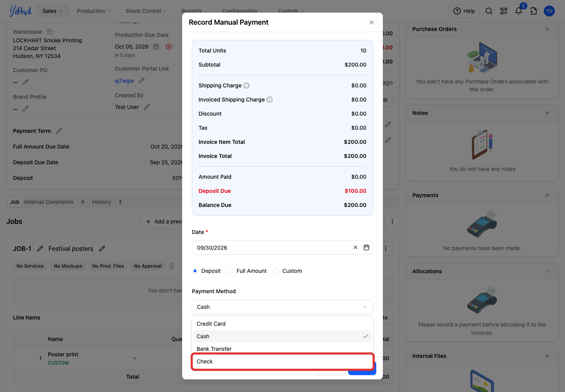565x392 pixels.
Task: Click the No Services tag
Action: click(x=30, y=266)
